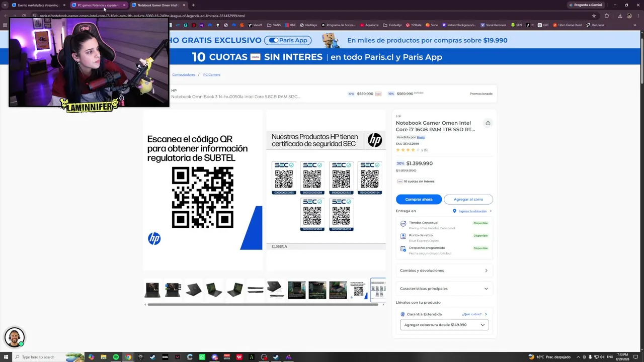644x362 pixels.
Task: Open the Chrome tab search dropdown
Action: 6,5
